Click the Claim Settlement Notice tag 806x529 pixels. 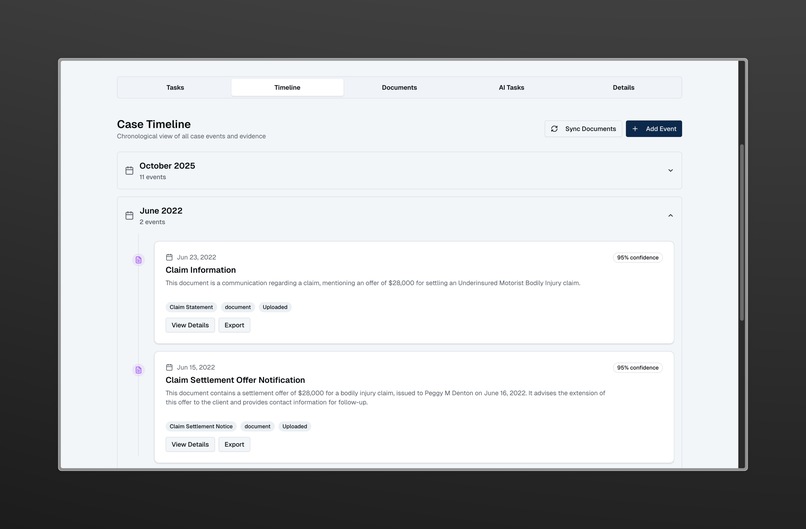click(x=201, y=426)
